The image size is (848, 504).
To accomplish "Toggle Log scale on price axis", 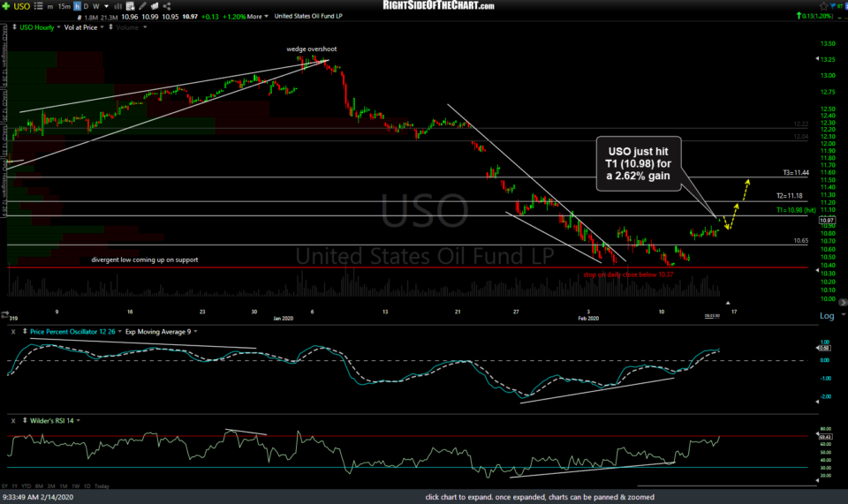I will 827,315.
